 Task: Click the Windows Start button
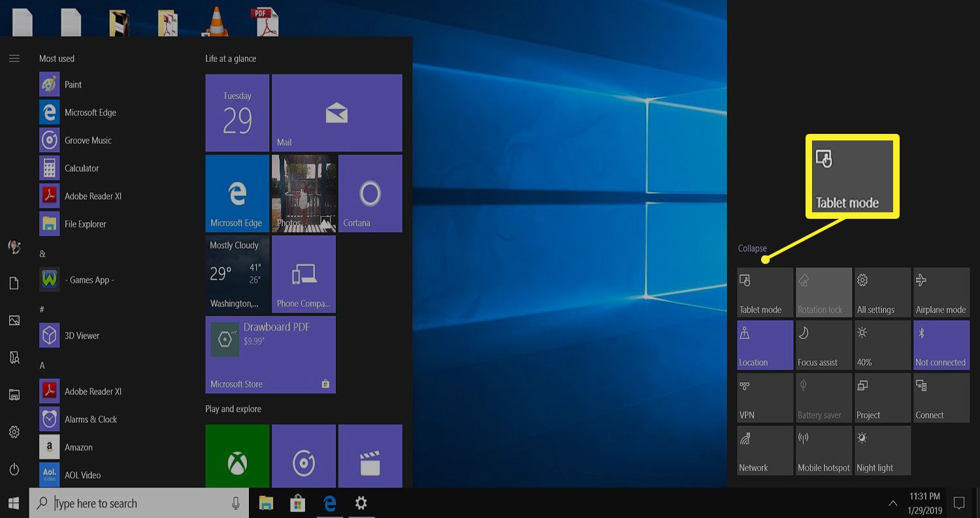14,503
